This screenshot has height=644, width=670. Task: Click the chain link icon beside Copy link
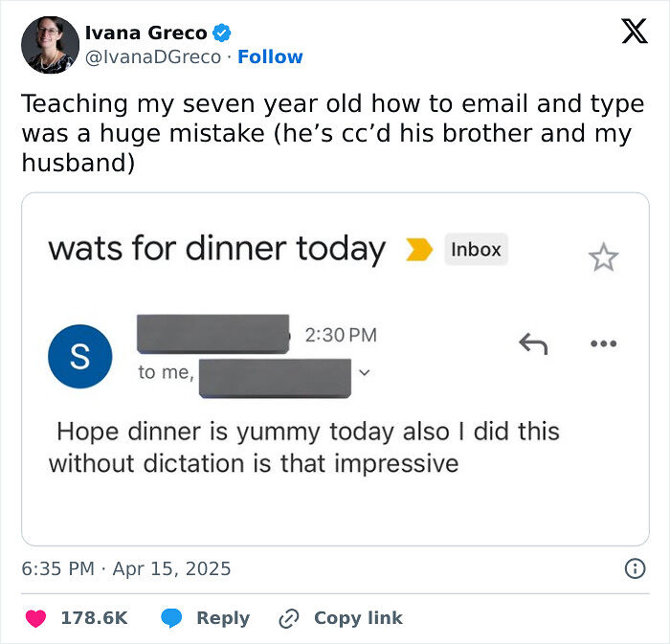click(289, 618)
